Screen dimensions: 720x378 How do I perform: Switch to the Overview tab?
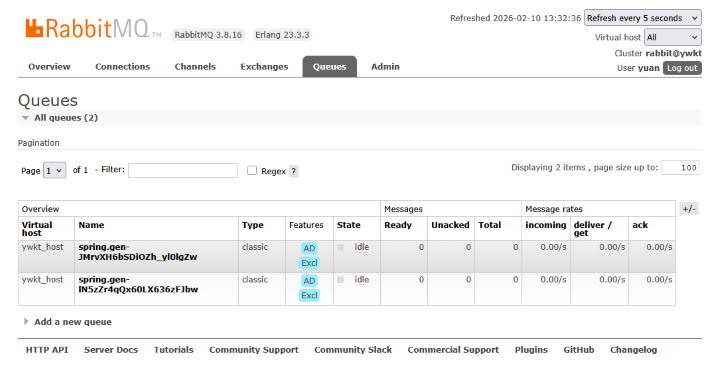[49, 67]
